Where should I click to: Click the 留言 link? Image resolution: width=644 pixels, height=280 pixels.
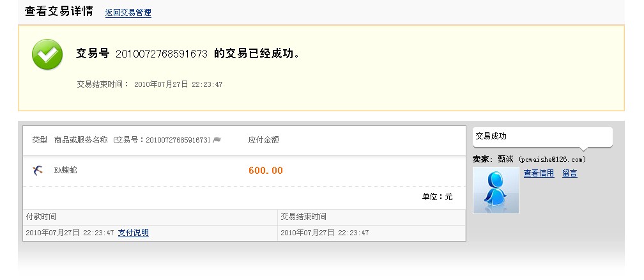pos(570,173)
